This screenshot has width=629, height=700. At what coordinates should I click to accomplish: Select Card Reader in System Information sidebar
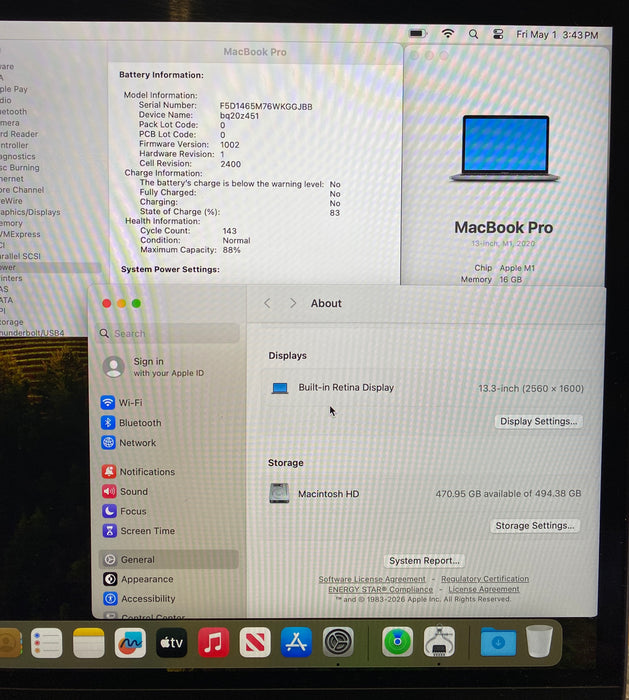pos(19,134)
